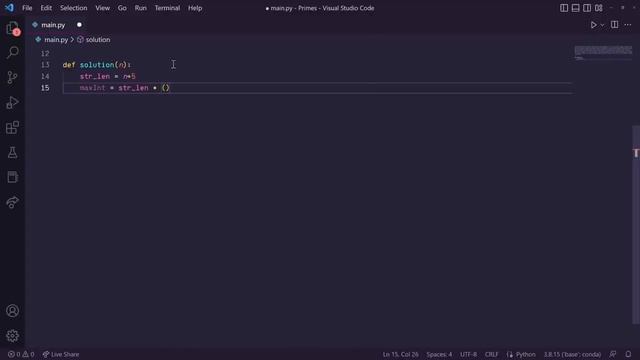Expand the run options dropdown arrow
This screenshot has height=360, width=640.
602,25
